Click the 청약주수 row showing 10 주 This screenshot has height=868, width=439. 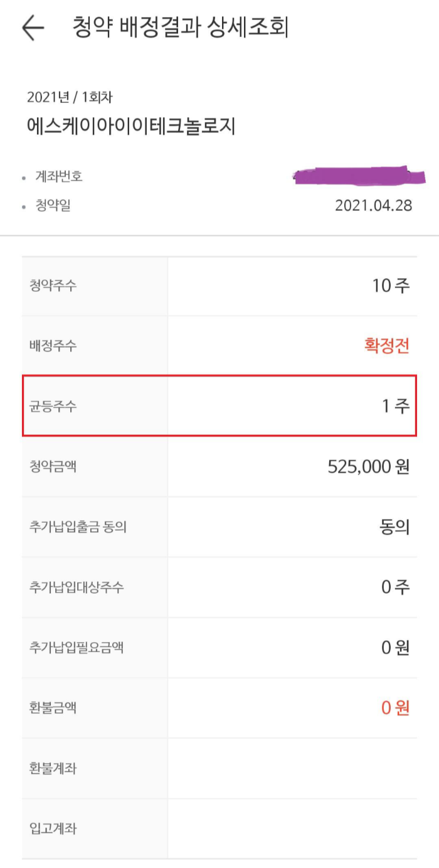219,284
